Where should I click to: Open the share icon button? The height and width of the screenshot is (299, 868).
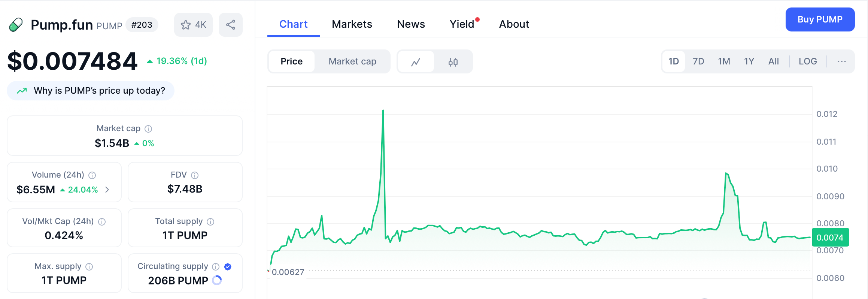click(231, 25)
